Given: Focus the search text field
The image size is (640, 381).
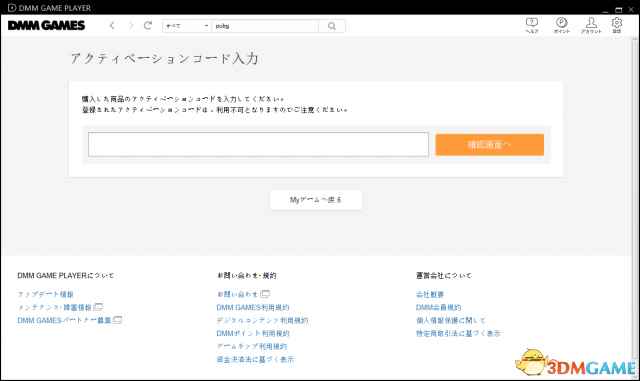Looking at the screenshot, I should coord(265,26).
